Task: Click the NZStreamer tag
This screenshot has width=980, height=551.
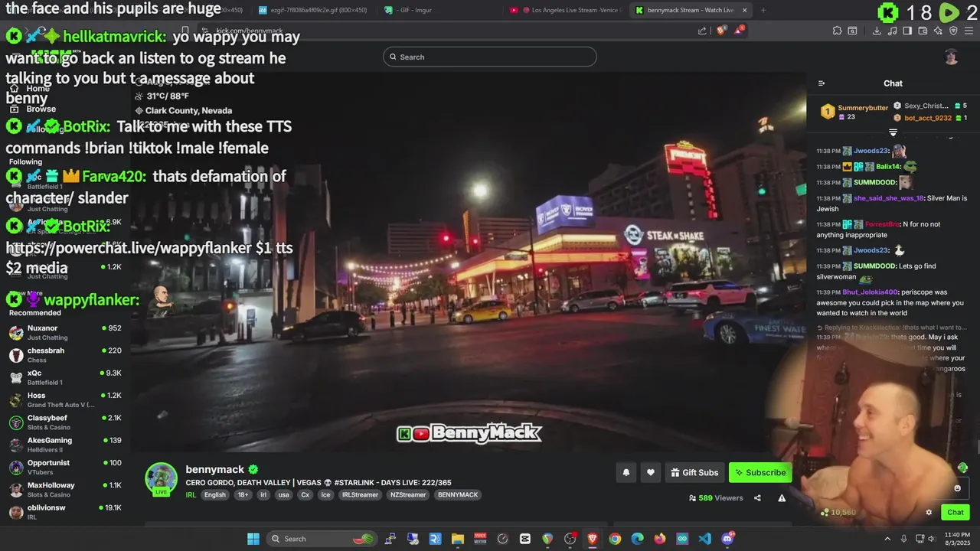Action: point(408,495)
